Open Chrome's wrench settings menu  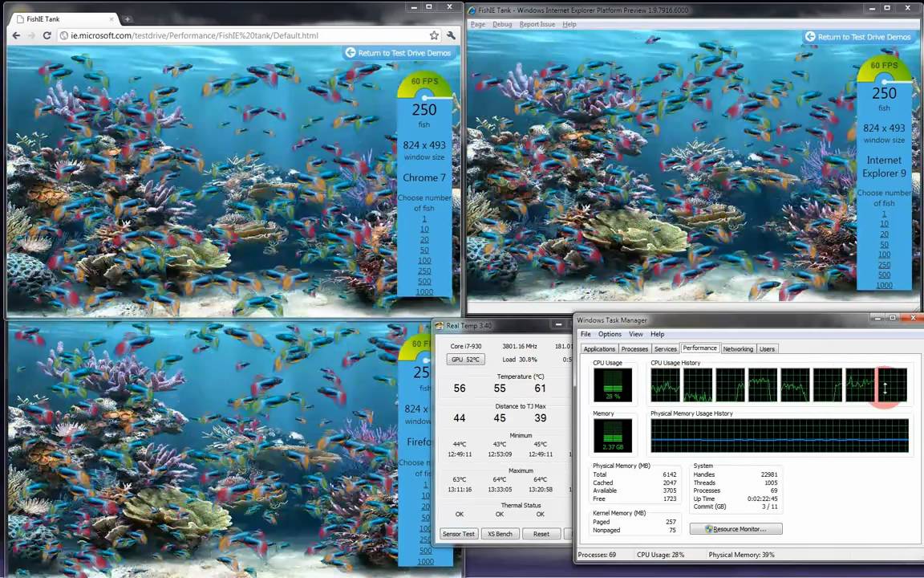[451, 35]
